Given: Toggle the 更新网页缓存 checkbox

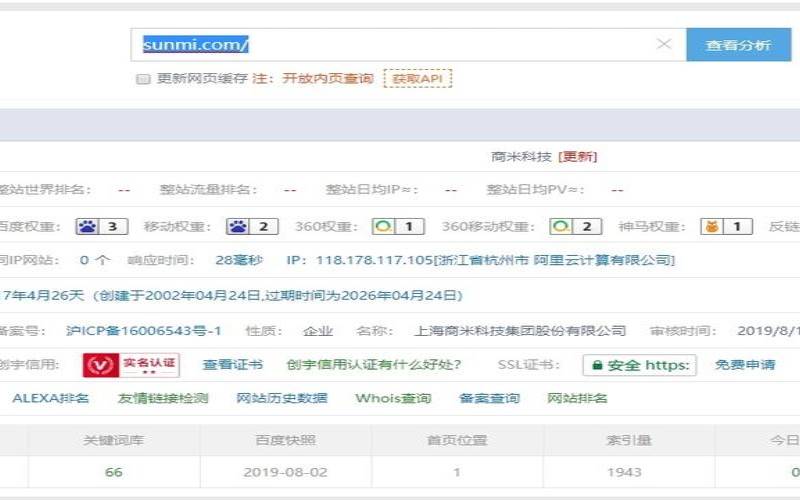Looking at the screenshot, I should [x=143, y=79].
